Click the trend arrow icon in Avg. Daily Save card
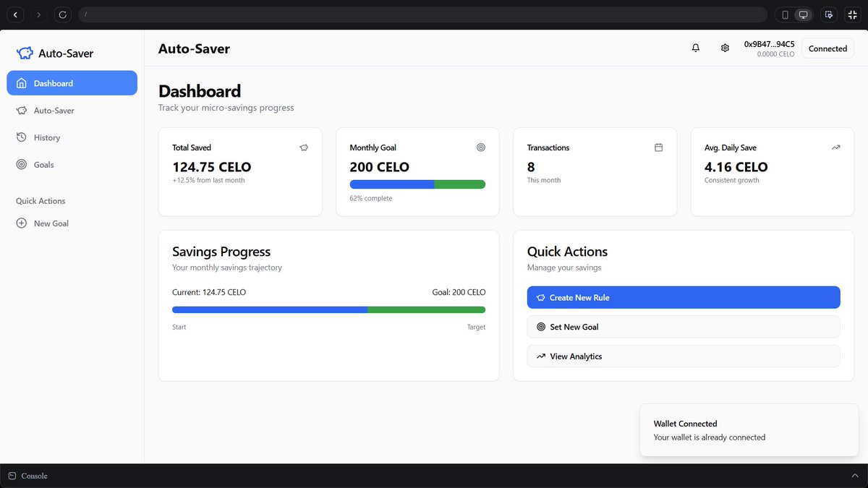 [x=835, y=147]
